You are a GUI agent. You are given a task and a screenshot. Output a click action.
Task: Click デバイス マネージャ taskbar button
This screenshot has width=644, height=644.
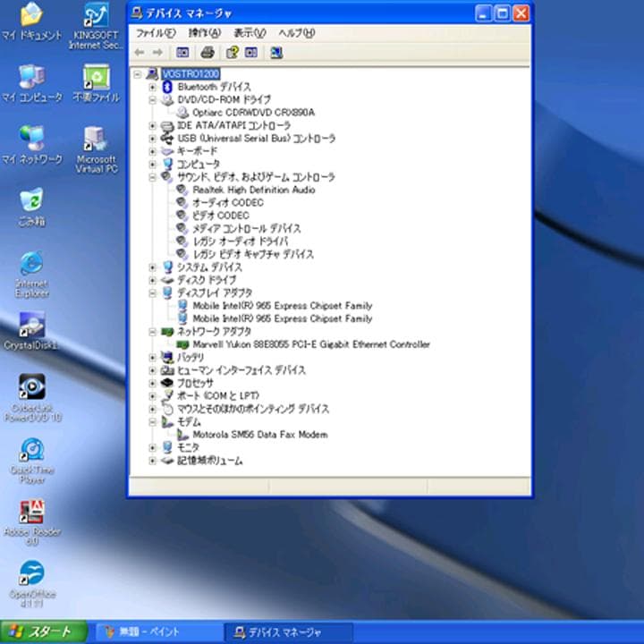289,631
